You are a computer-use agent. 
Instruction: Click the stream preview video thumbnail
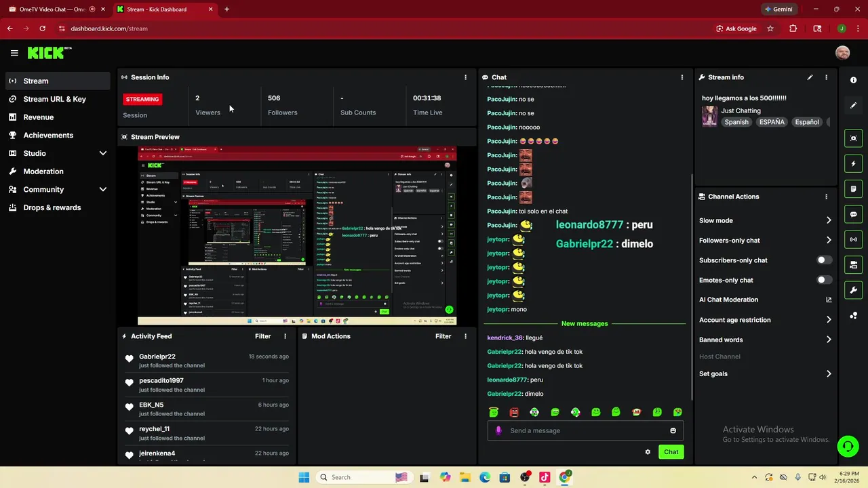tap(297, 236)
